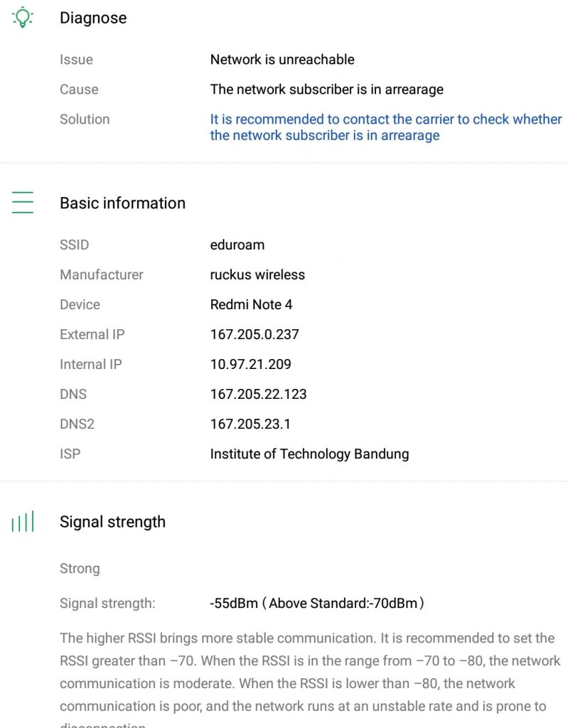The height and width of the screenshot is (728, 568).
Task: Click the RSSI explanation paragraph
Action: click(x=310, y=672)
